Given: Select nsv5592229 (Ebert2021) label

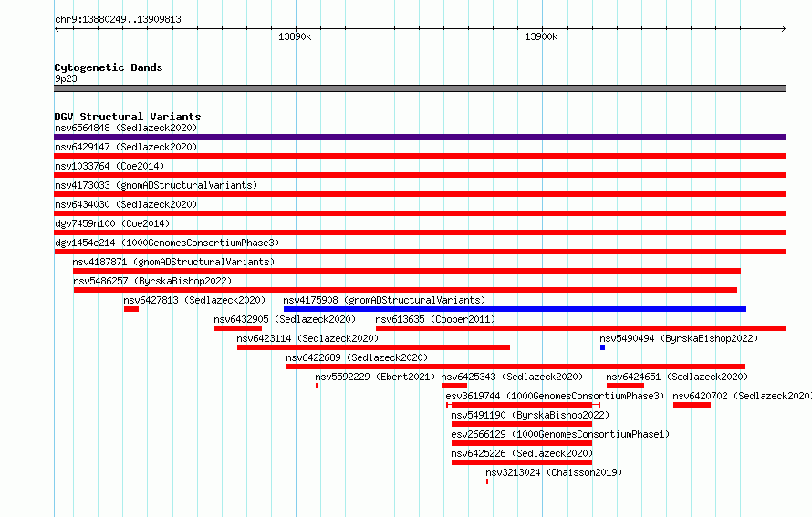Looking at the screenshot, I should 375,377.
